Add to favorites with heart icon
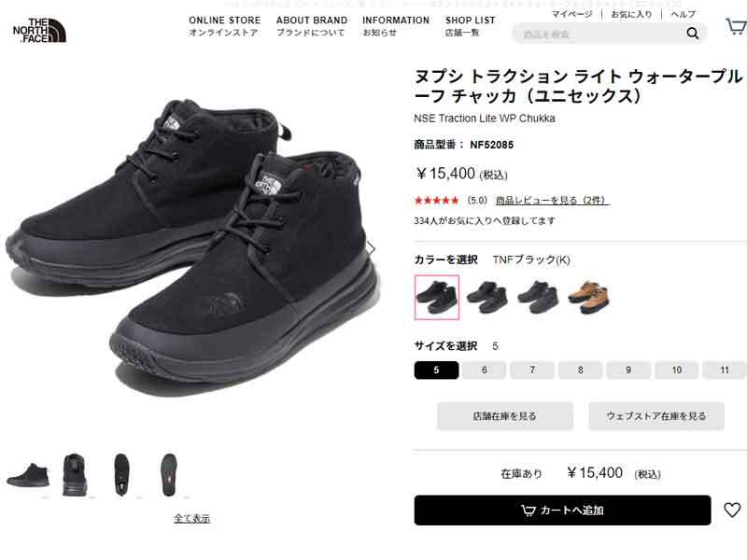747x560 pixels. point(732,510)
